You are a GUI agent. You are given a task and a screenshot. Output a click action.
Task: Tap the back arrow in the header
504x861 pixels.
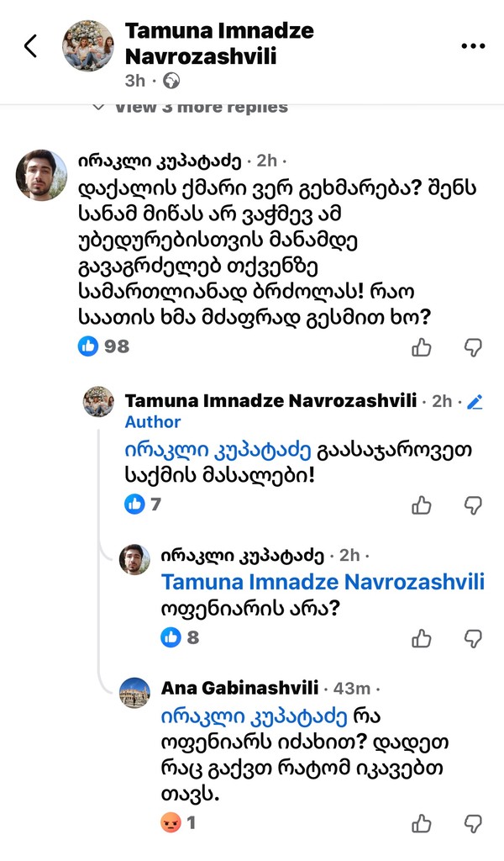(x=31, y=46)
